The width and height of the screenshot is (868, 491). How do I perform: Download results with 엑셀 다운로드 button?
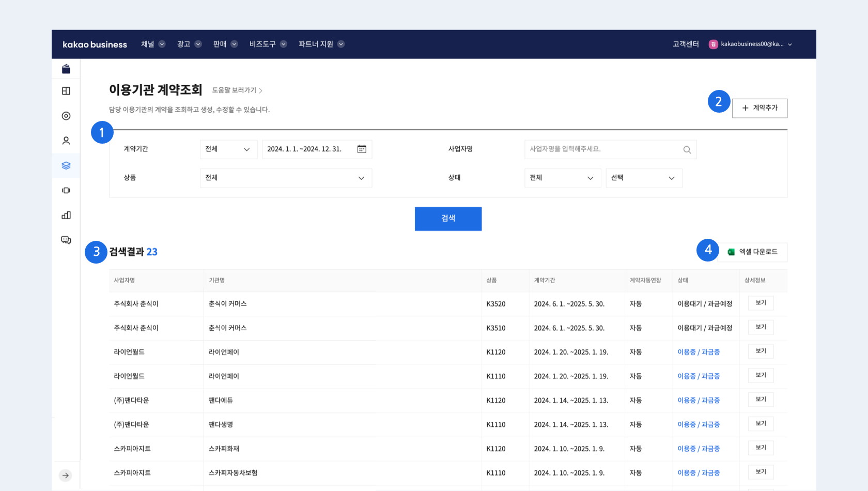point(752,252)
